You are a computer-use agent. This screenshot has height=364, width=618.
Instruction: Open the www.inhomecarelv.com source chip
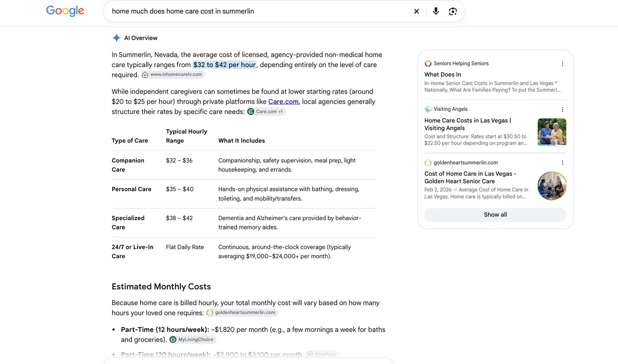click(x=173, y=75)
